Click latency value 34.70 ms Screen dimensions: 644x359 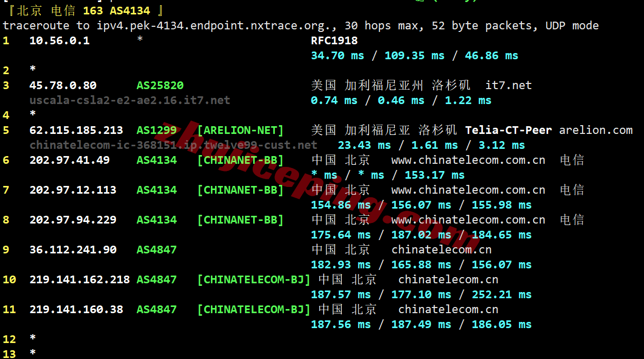[x=337, y=56]
